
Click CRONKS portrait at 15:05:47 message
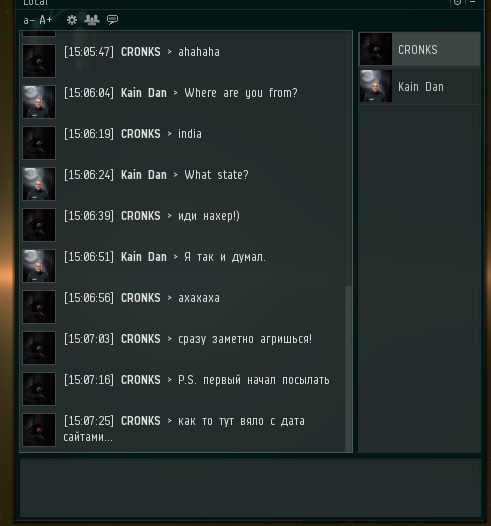[x=39, y=61]
